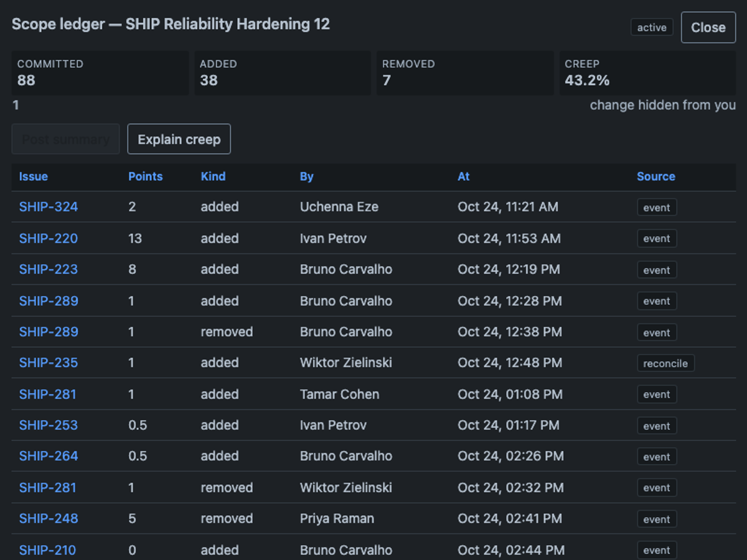Navigate to issue SHIP-210

pos(47,550)
